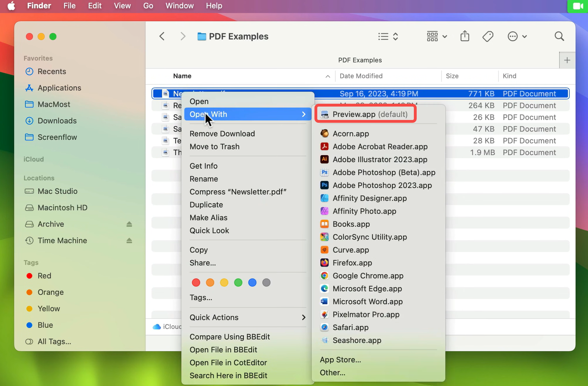Click the Tag toolbar icon
This screenshot has width=588, height=386.
coord(488,36)
